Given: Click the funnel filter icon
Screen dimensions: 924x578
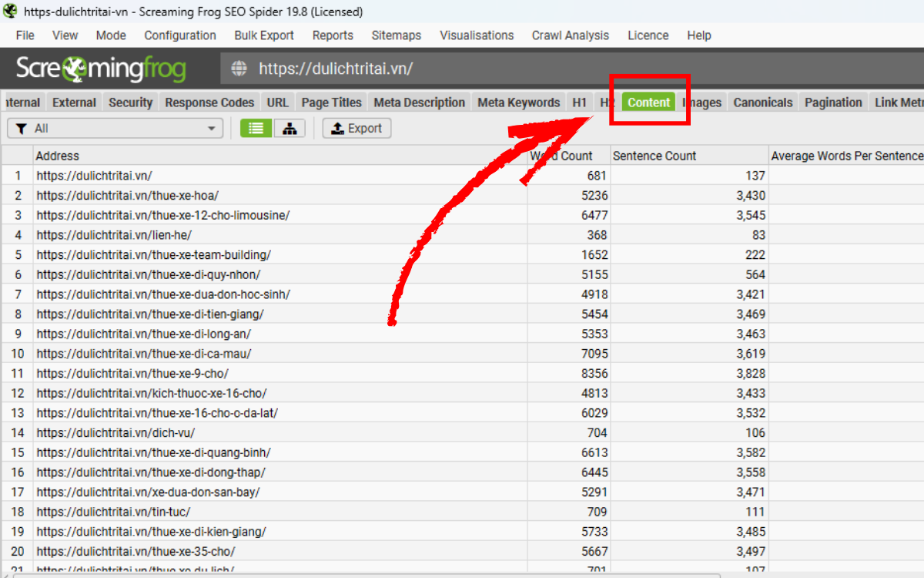Looking at the screenshot, I should 21,129.
